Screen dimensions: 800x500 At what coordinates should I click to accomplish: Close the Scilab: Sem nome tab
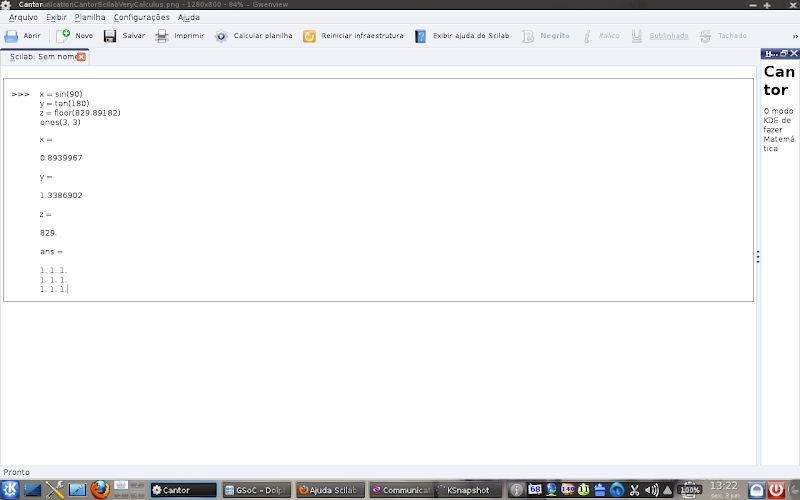(x=81, y=57)
